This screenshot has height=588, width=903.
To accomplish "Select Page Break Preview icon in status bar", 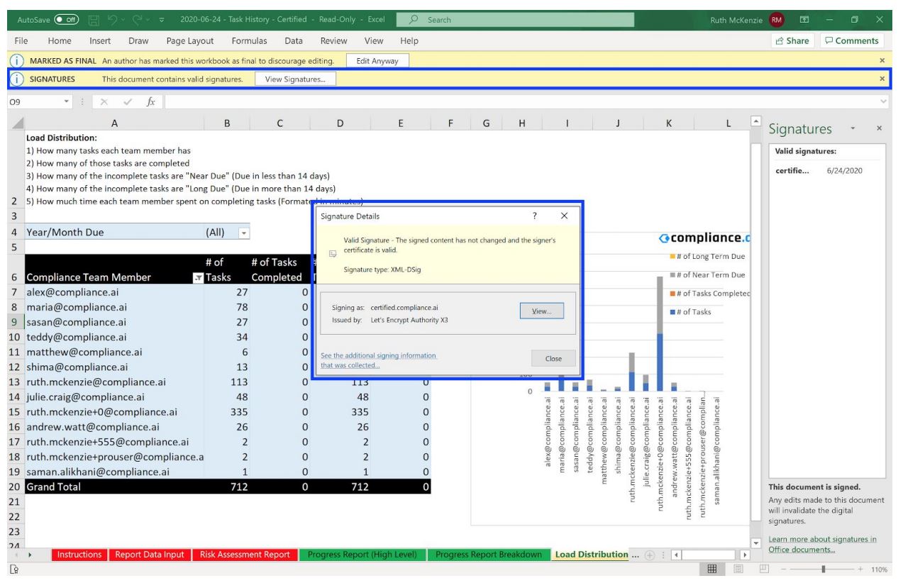I will click(765, 570).
